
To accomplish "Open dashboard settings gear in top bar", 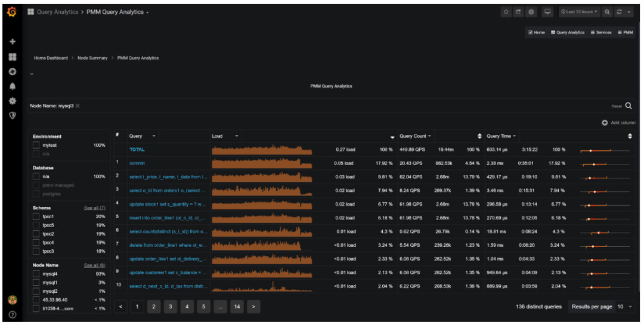I will pyautogui.click(x=531, y=12).
